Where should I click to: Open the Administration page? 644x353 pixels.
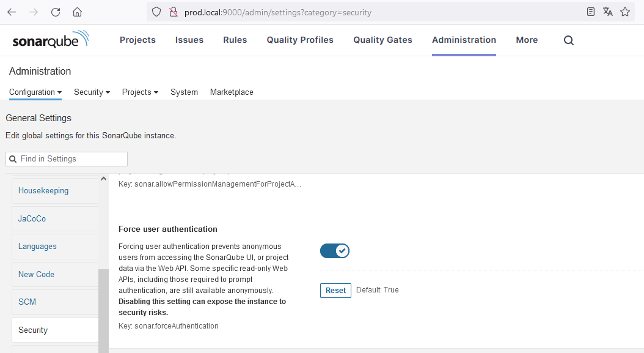464,40
